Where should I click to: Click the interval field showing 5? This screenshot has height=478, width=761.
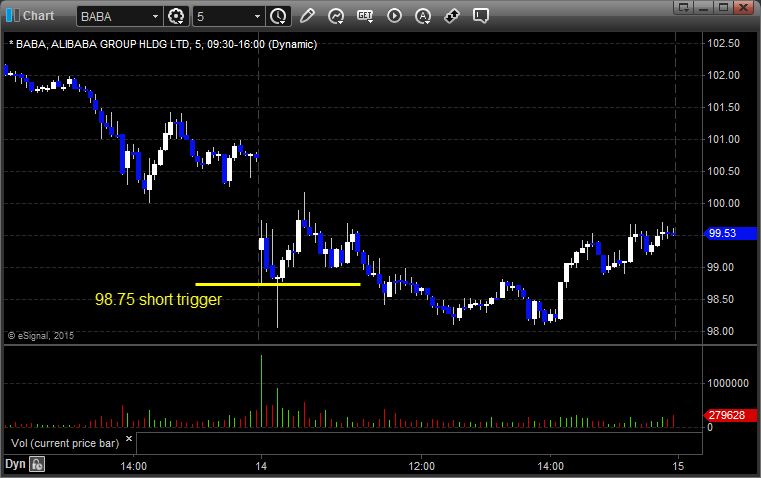coord(222,16)
